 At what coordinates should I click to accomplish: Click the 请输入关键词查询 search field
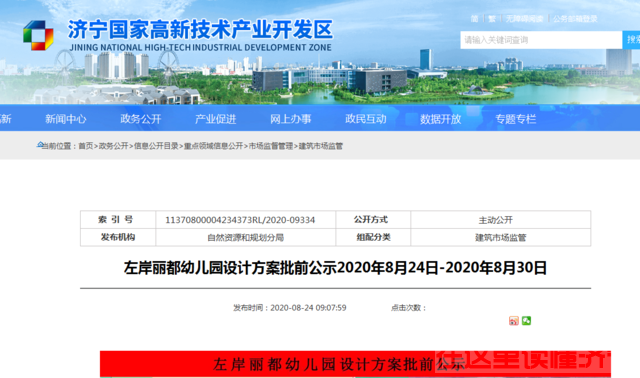tap(541, 40)
